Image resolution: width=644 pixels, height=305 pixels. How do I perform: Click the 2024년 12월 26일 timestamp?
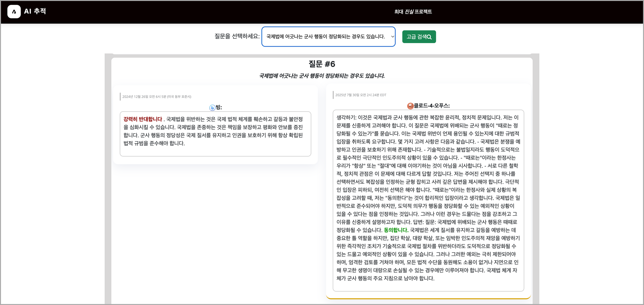coord(157,97)
